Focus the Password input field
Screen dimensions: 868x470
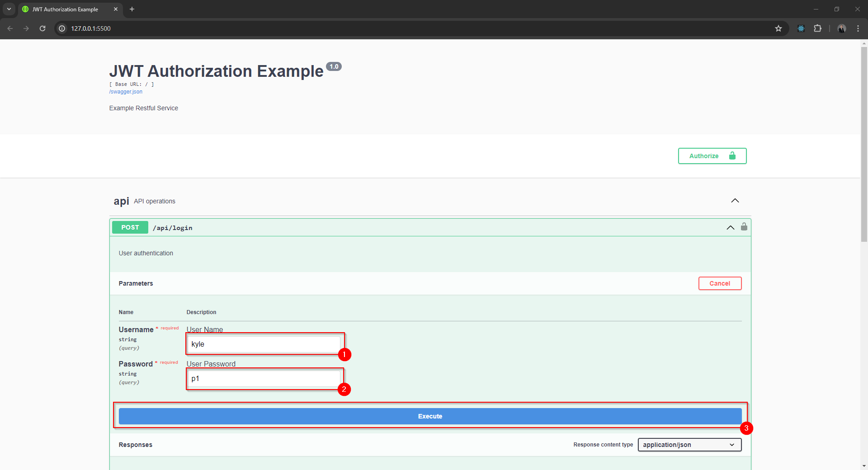[264, 379]
